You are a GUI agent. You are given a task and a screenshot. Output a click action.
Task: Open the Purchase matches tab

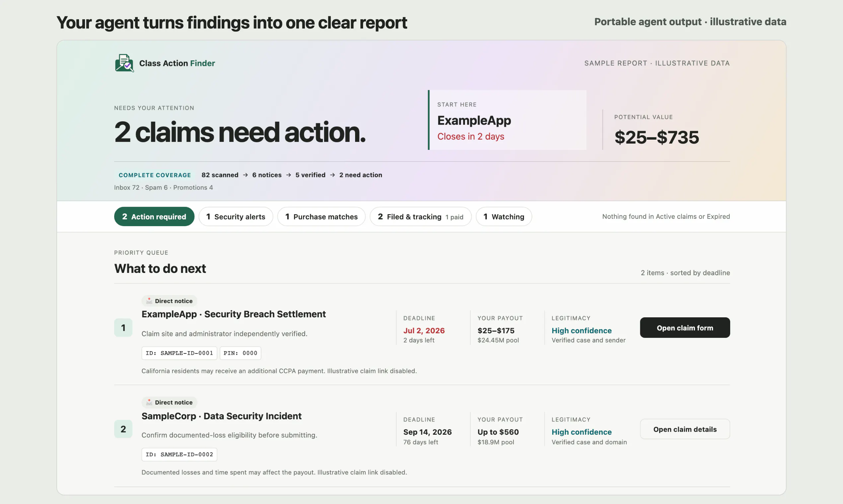(x=321, y=216)
